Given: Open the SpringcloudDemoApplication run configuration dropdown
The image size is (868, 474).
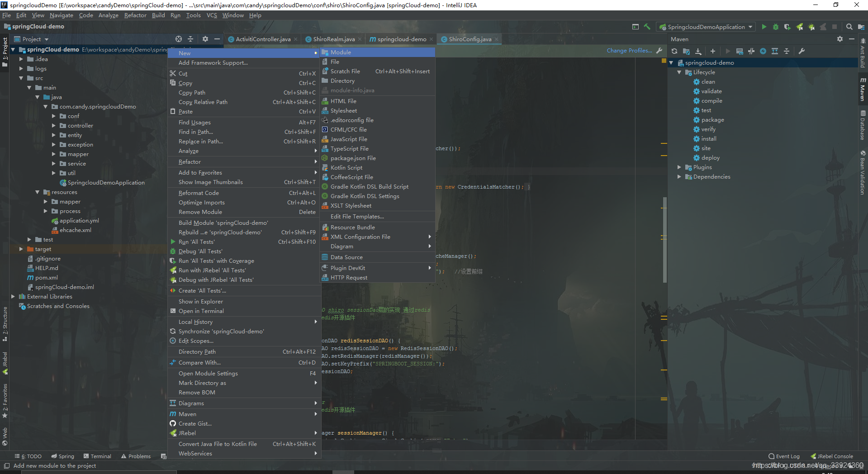Looking at the screenshot, I should (x=706, y=27).
